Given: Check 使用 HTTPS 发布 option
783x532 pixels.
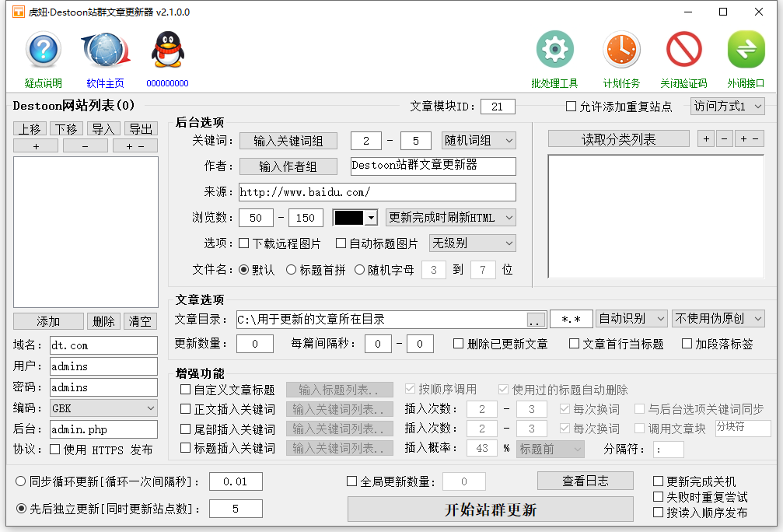Looking at the screenshot, I should coord(55,450).
